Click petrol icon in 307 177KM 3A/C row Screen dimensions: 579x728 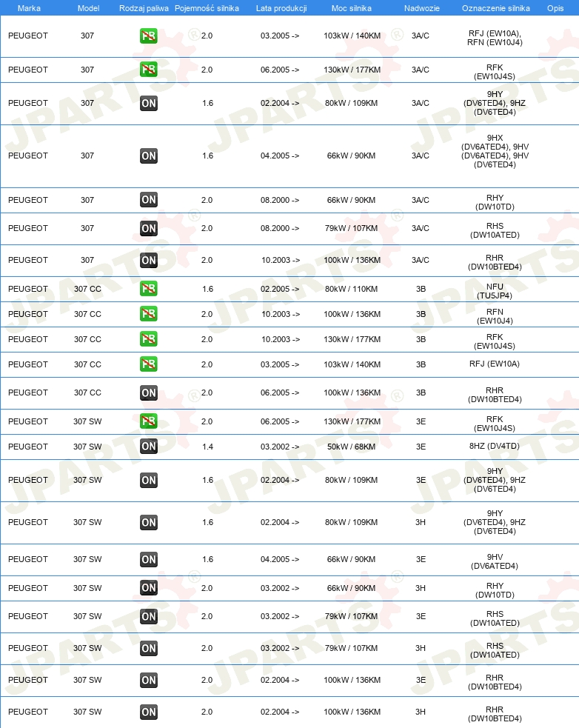[x=149, y=70]
